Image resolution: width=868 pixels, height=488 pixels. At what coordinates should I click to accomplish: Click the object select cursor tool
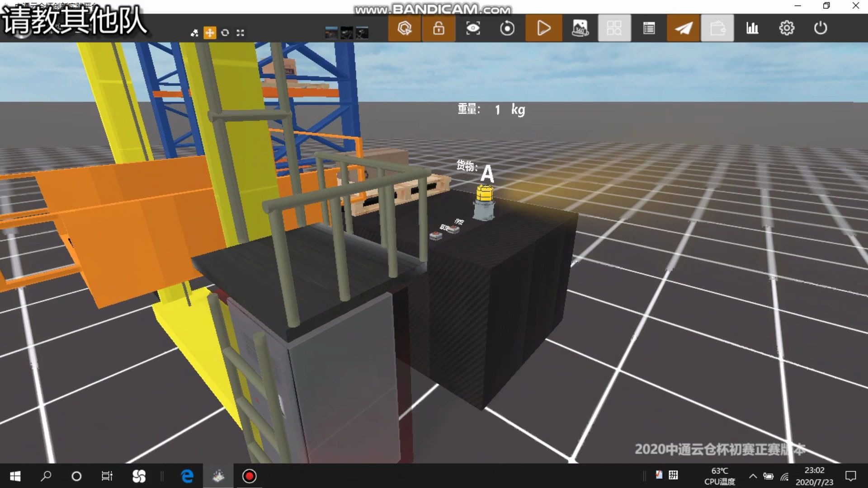(405, 28)
